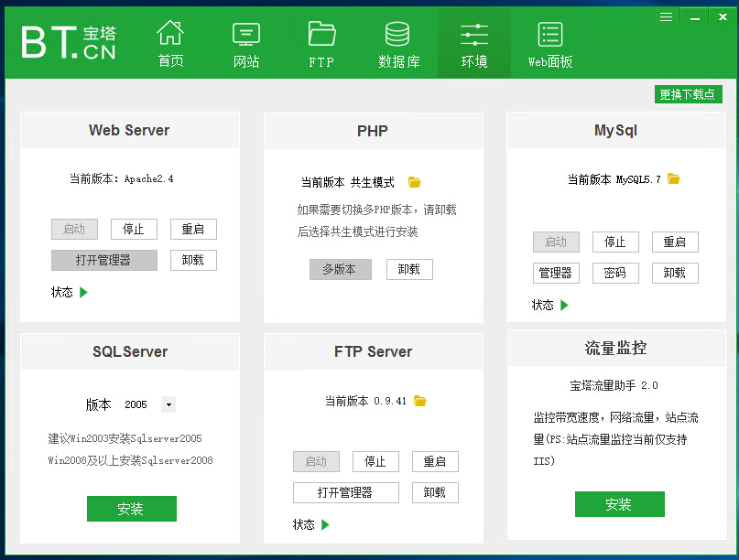The height and width of the screenshot is (560, 739).
Task: Click text 当前版本 MySQL5.7
Action: click(614, 179)
